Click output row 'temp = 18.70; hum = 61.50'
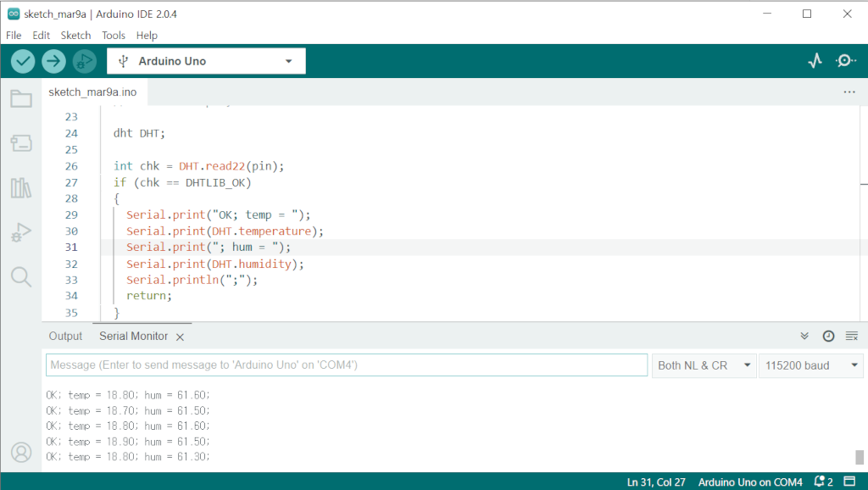This screenshot has width=868, height=490. coord(128,411)
